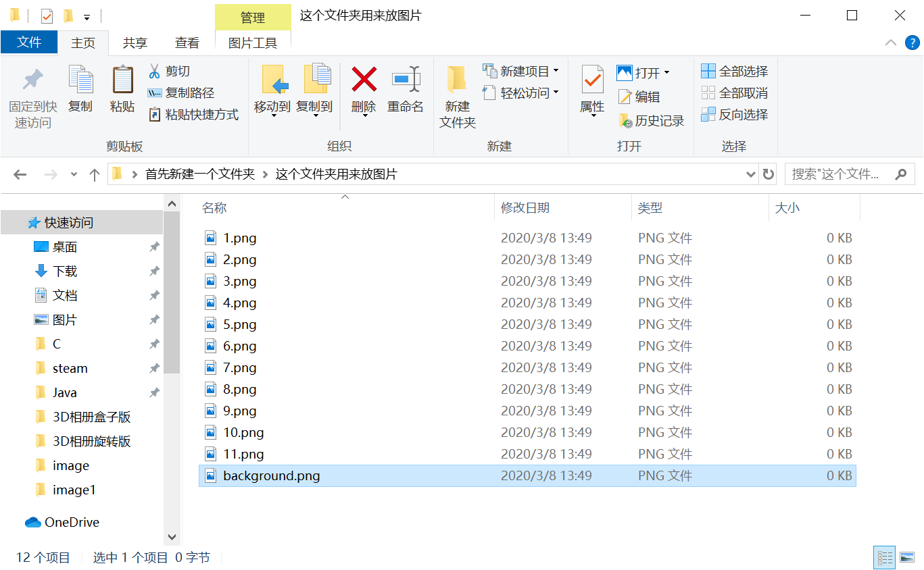Refresh the current folder view

click(x=768, y=174)
